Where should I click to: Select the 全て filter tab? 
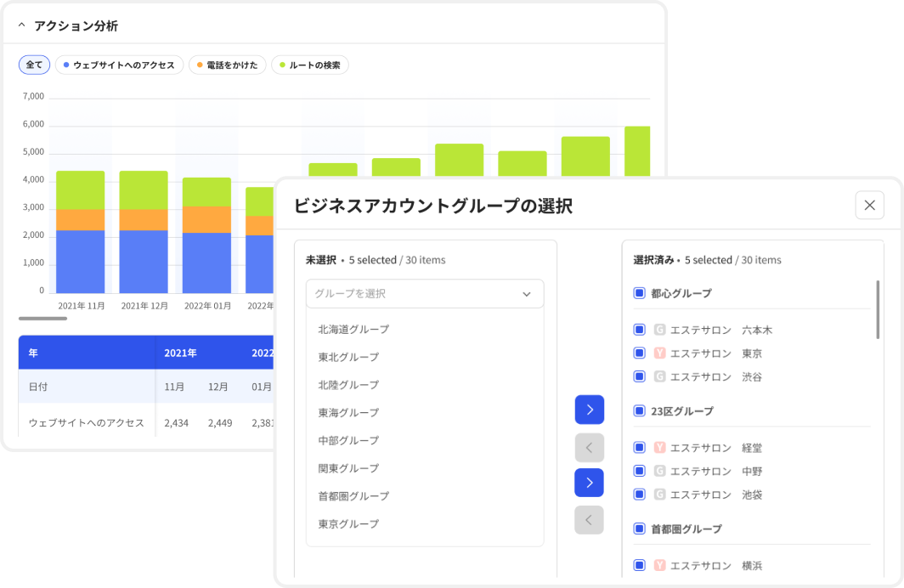point(34,64)
